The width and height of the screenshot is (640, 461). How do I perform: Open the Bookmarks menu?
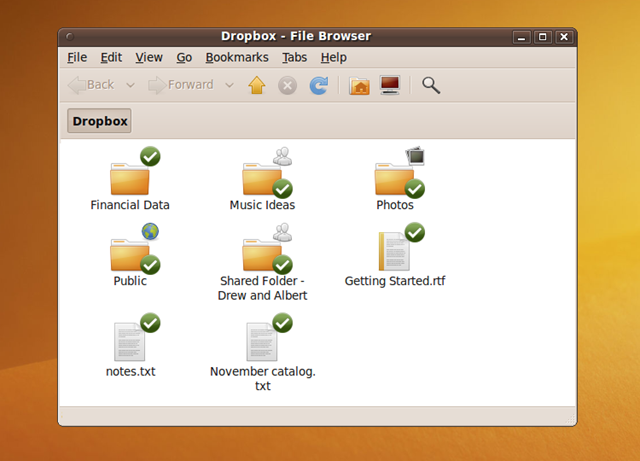pyautogui.click(x=237, y=58)
